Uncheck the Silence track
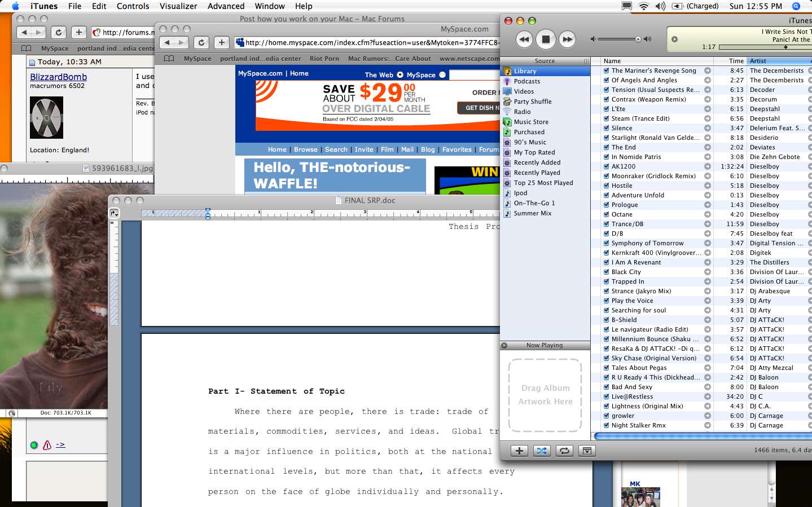 coord(606,128)
